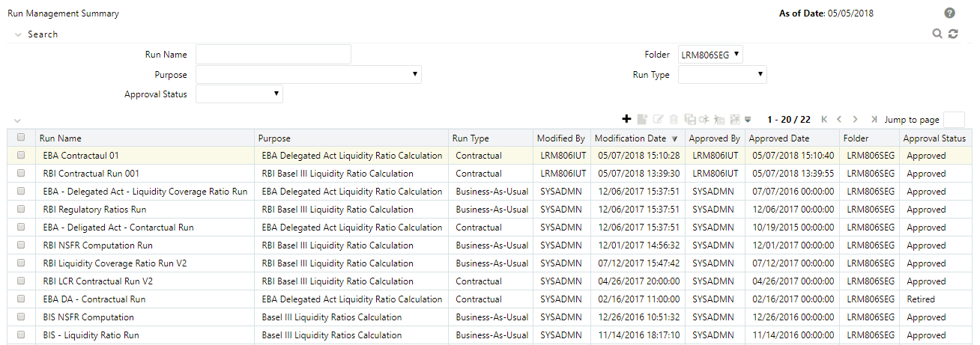Screen dimensions: 980x345
Task: Click the Add new run plus icon
Action: pos(626,119)
